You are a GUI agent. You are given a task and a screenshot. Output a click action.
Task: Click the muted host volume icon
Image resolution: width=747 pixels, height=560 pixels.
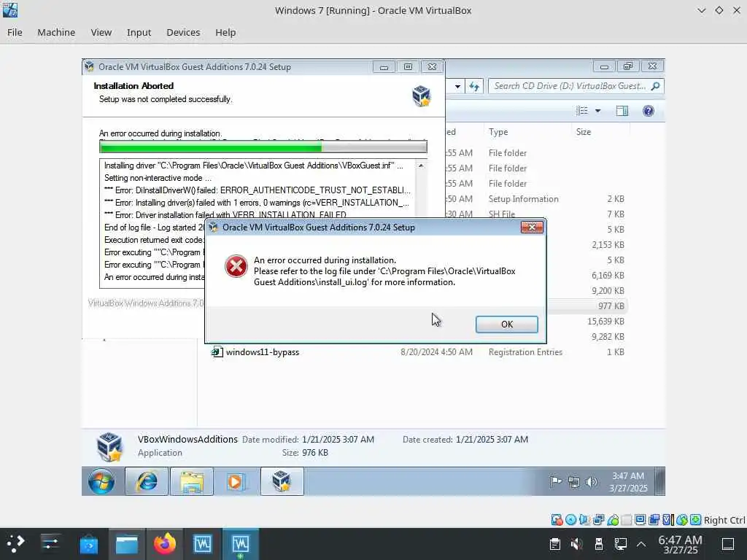(x=576, y=544)
